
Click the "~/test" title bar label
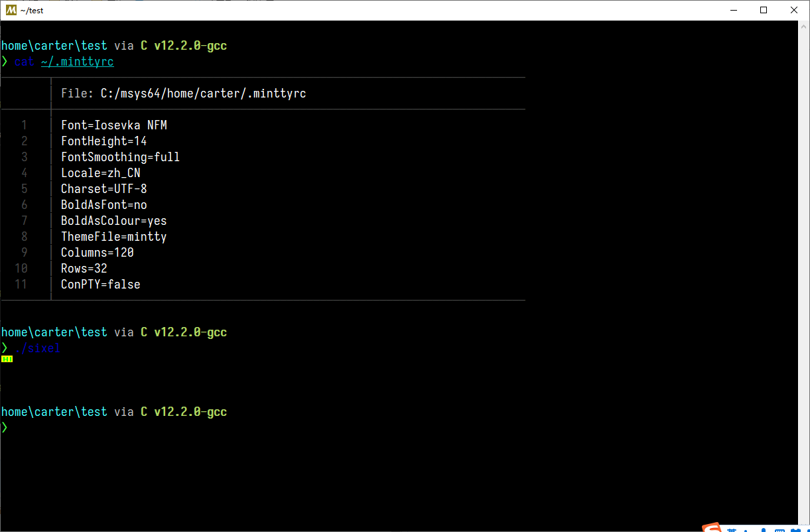click(x=33, y=10)
